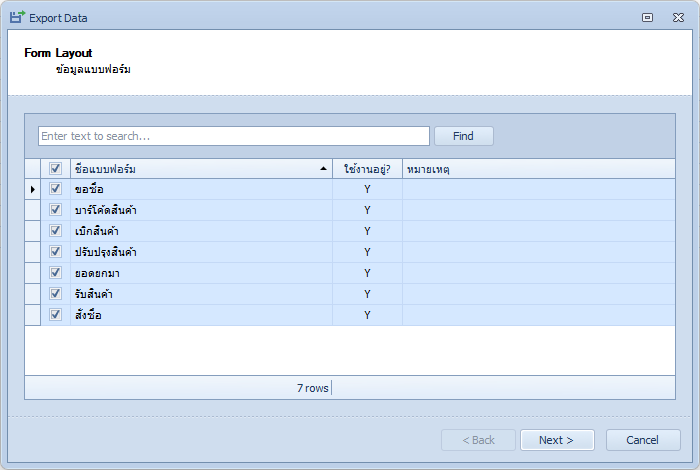Sort by the ใช้งานอยู่? column header
Image resolution: width=700 pixels, height=470 pixels.
pyautogui.click(x=367, y=169)
